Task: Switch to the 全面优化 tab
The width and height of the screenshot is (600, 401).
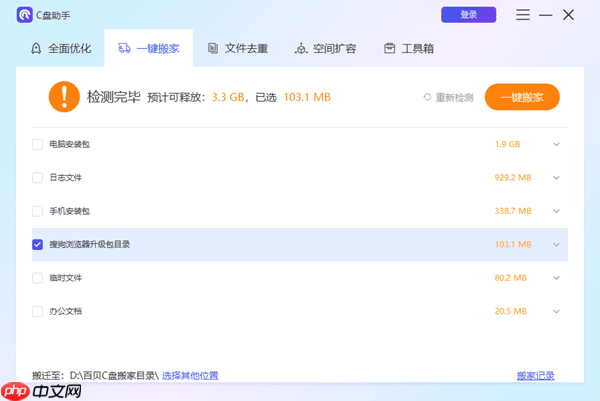Action: pos(60,49)
